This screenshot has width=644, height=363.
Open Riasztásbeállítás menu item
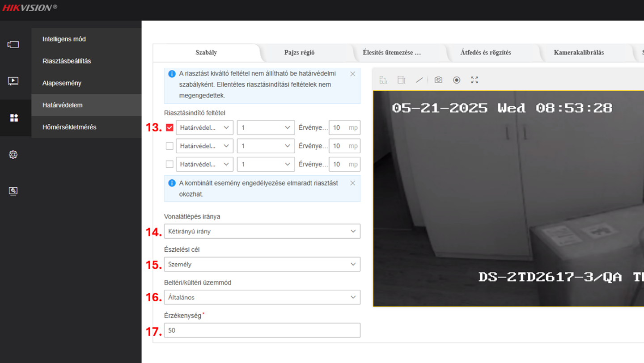tap(86, 61)
